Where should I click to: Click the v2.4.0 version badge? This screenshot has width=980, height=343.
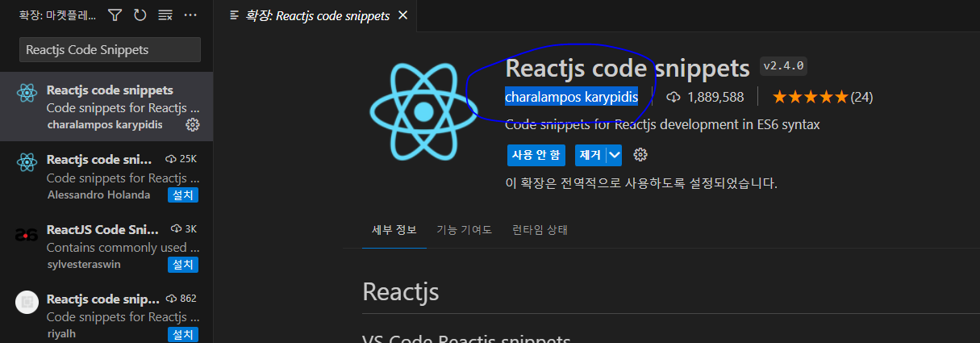(784, 66)
